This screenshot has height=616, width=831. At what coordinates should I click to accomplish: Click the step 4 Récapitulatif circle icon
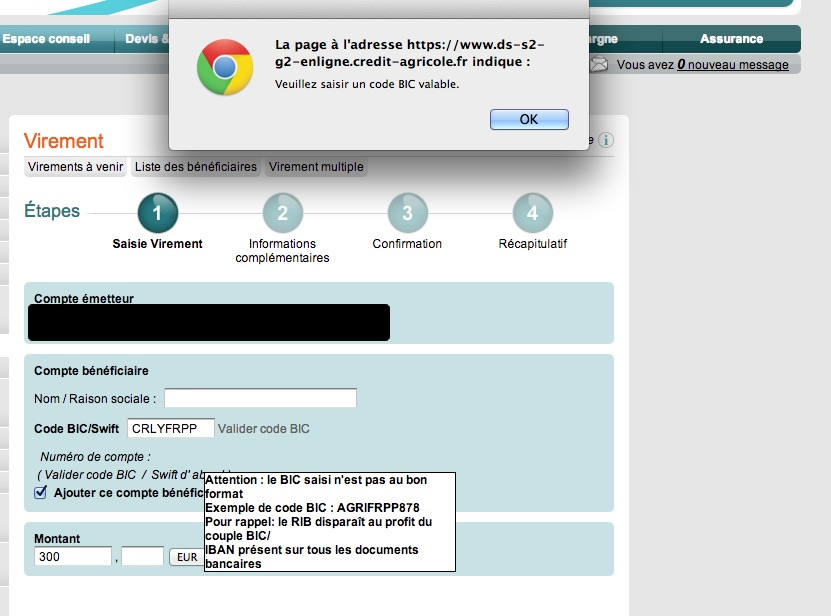[532, 213]
